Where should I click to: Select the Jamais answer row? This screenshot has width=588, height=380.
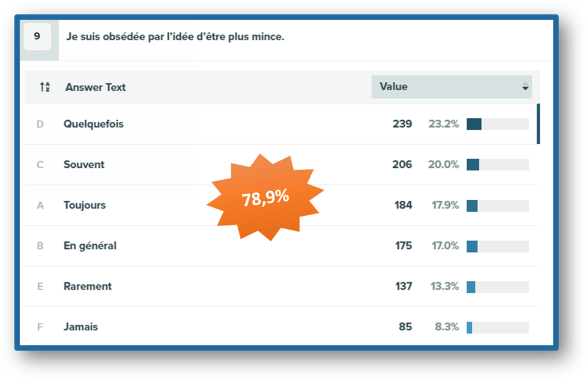pyautogui.click(x=281, y=326)
